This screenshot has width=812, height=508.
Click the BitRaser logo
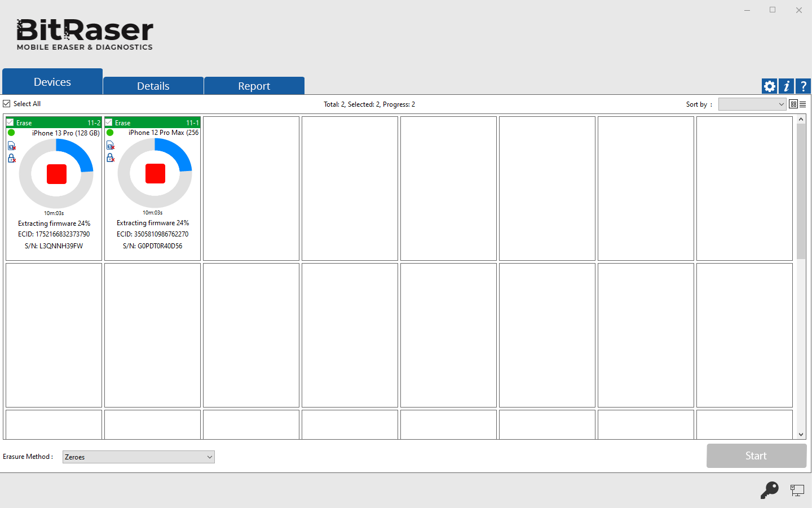[x=85, y=34]
